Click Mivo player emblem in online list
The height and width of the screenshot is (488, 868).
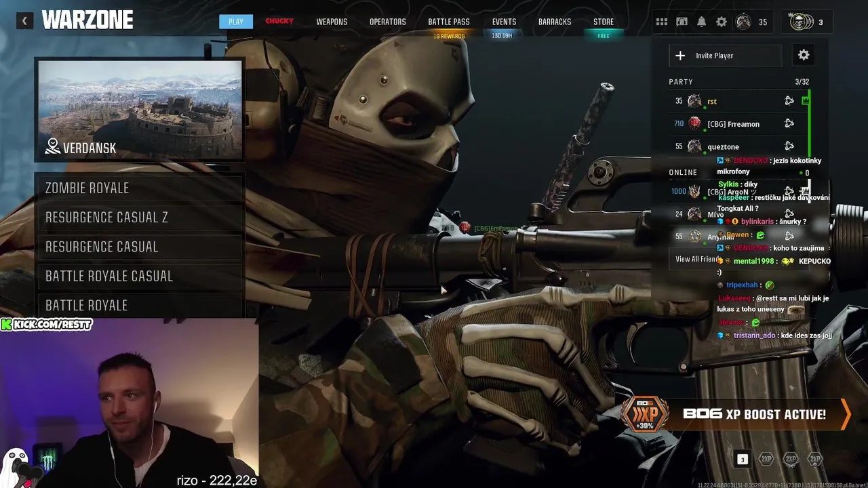pyautogui.click(x=694, y=214)
